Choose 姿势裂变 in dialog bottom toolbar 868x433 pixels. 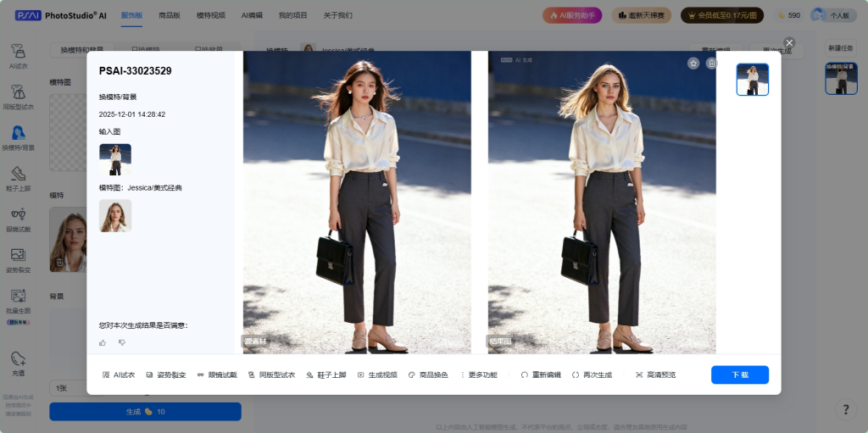pyautogui.click(x=165, y=375)
